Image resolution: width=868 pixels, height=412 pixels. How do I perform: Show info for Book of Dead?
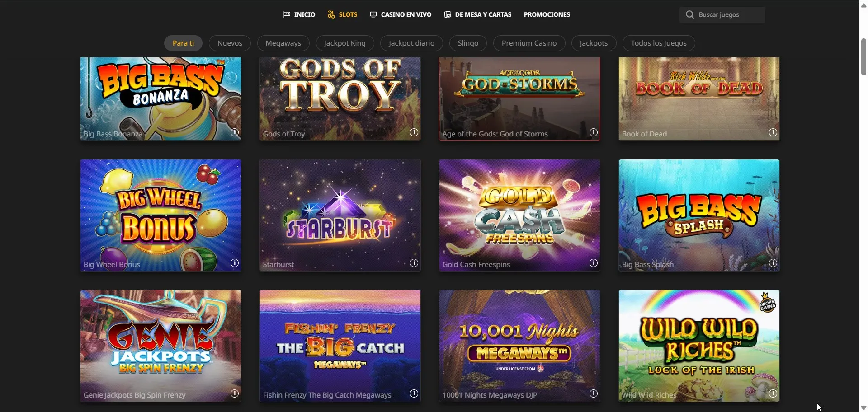click(773, 133)
